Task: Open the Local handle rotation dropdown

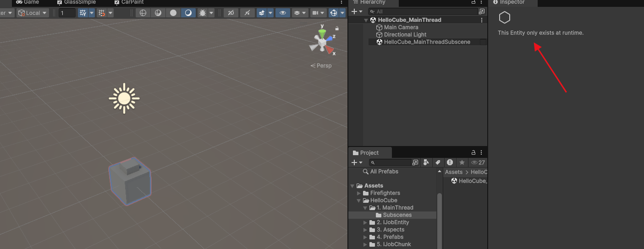Action: tap(33, 13)
